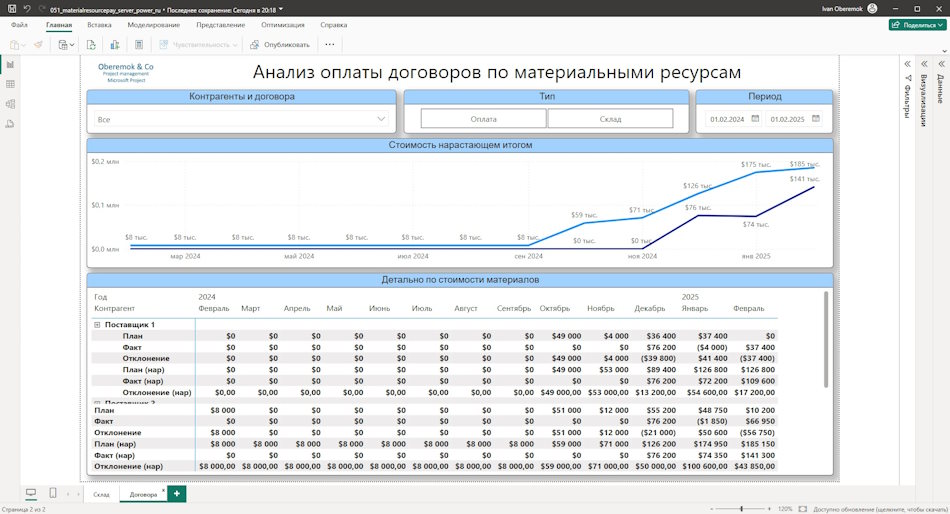The width and height of the screenshot is (950, 514).
Task: Click the Redo arrow in title bar
Action: pyautogui.click(x=41, y=9)
